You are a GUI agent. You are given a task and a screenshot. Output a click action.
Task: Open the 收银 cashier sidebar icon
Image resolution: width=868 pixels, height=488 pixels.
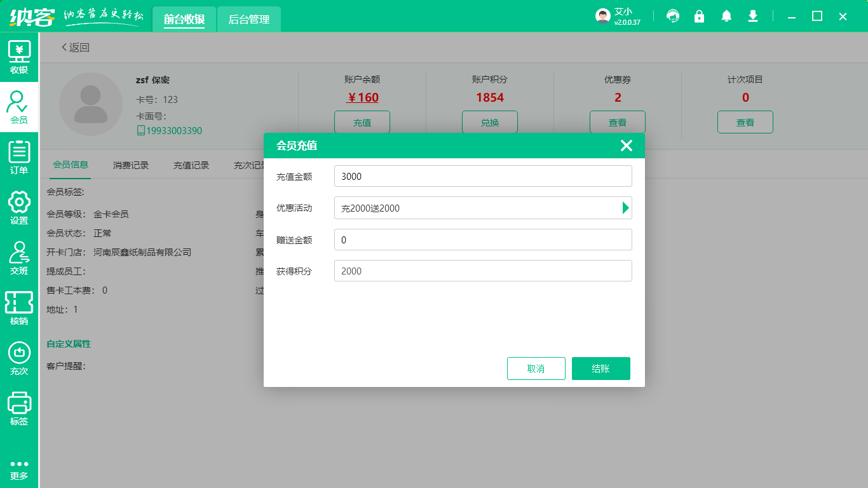19,57
